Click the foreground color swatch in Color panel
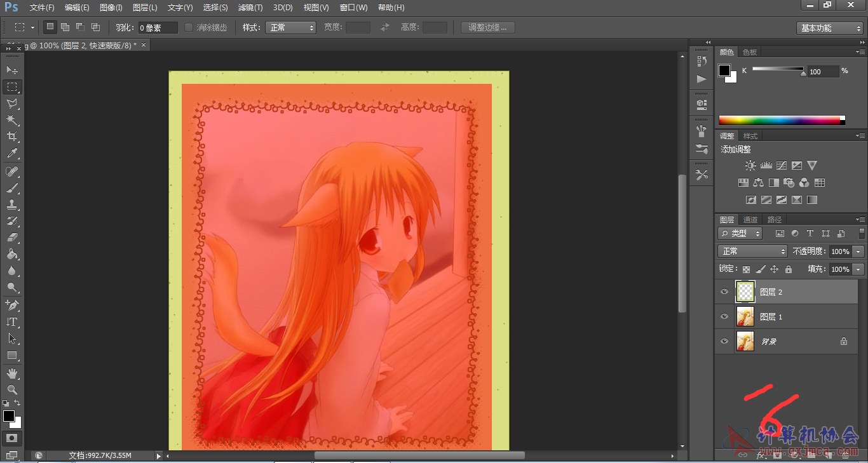The height and width of the screenshot is (463, 868). 724,70
